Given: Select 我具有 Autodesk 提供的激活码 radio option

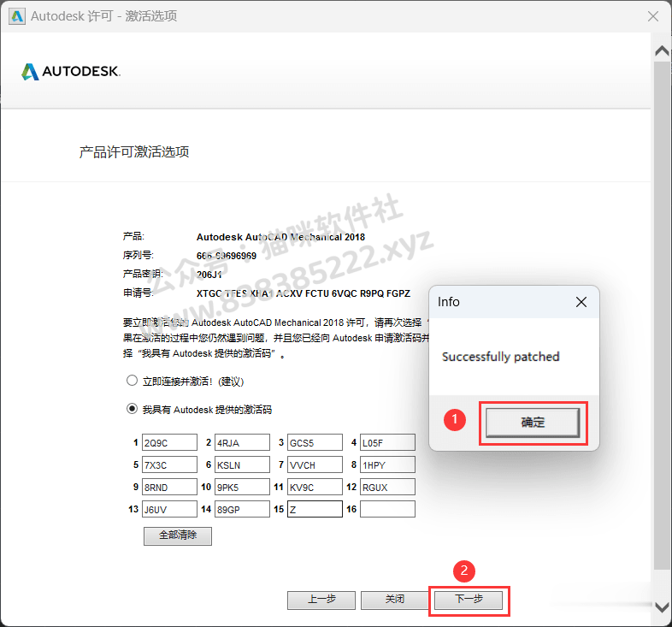Looking at the screenshot, I should [x=132, y=409].
